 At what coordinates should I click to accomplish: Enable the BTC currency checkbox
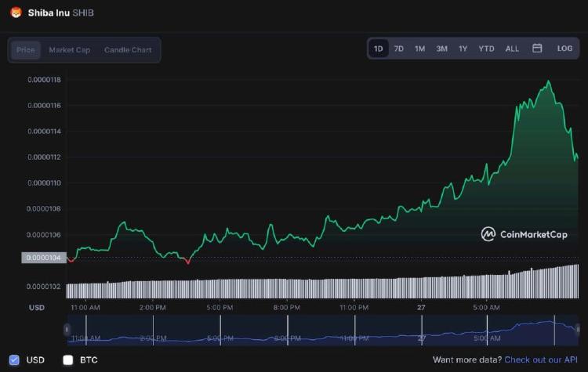68,359
